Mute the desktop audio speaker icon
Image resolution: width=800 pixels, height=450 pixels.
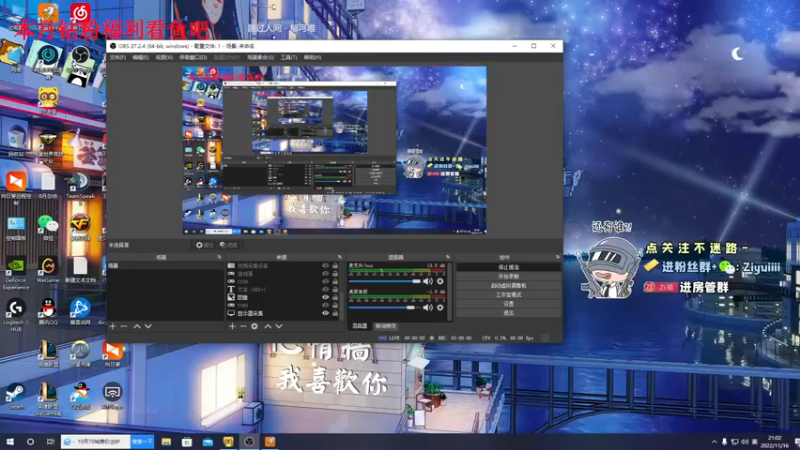428,307
